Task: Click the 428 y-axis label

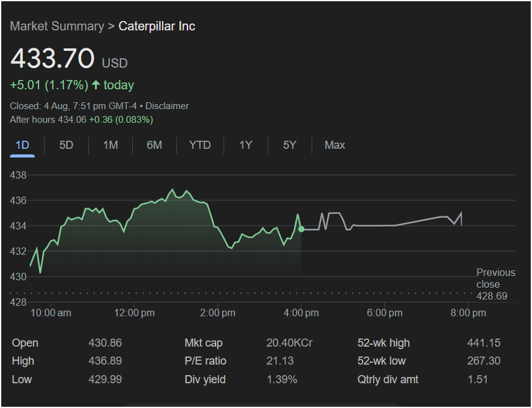Action: [x=19, y=302]
